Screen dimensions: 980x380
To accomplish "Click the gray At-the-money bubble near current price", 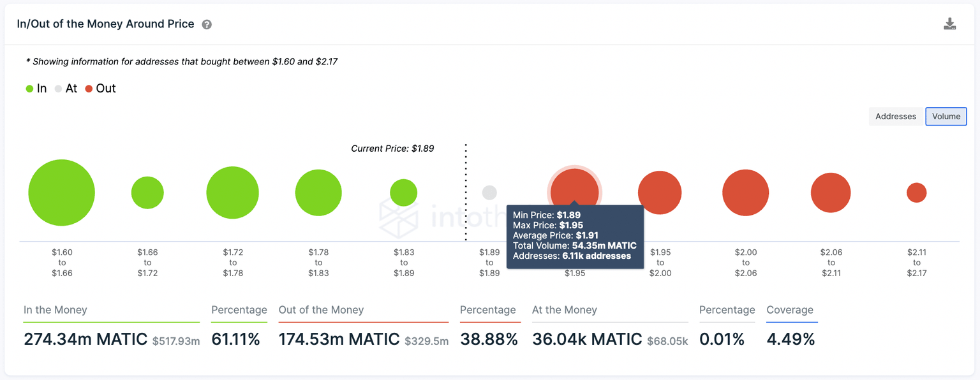I will [489, 192].
